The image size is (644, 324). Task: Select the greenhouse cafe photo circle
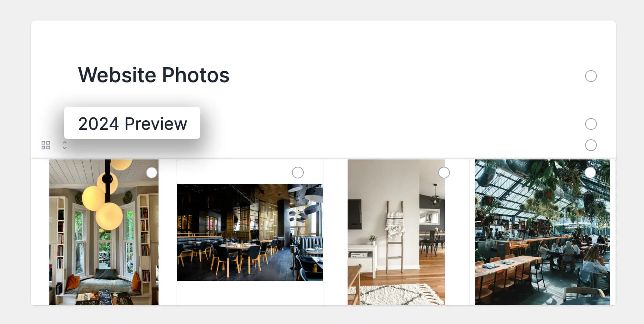coord(590,173)
